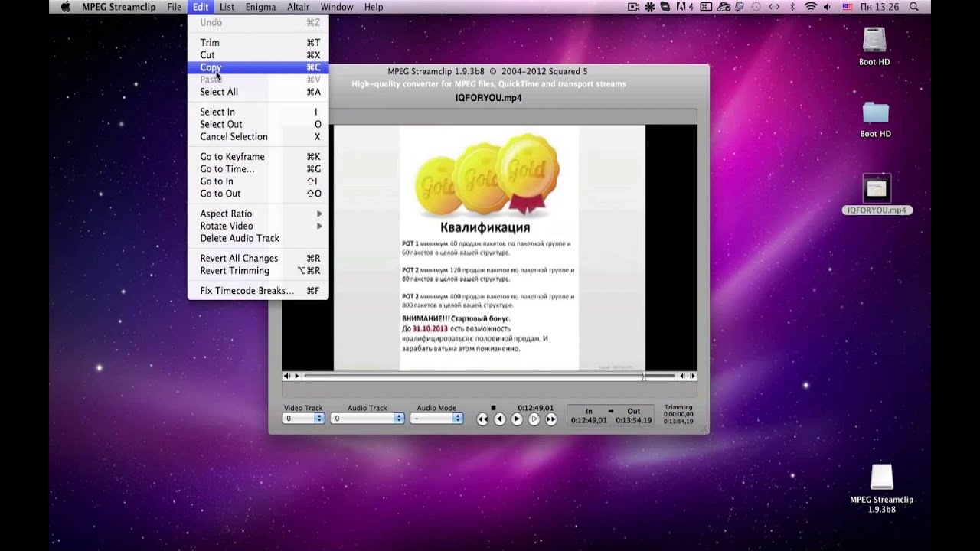The width and height of the screenshot is (980, 551).
Task: Choose Revert All Changes menu item
Action: point(258,258)
